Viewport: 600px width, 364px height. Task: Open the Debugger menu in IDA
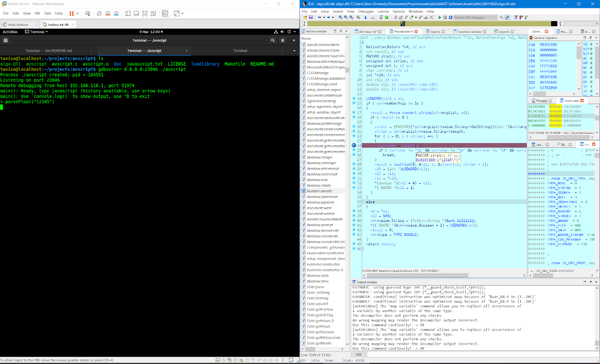[366, 11]
